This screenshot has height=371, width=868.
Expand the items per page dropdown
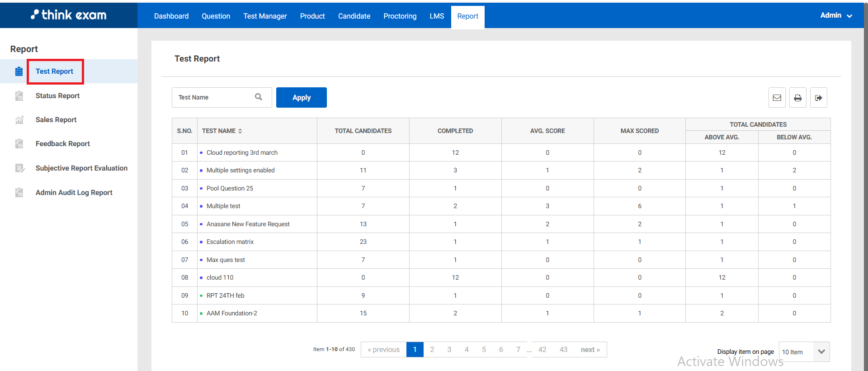tap(821, 352)
